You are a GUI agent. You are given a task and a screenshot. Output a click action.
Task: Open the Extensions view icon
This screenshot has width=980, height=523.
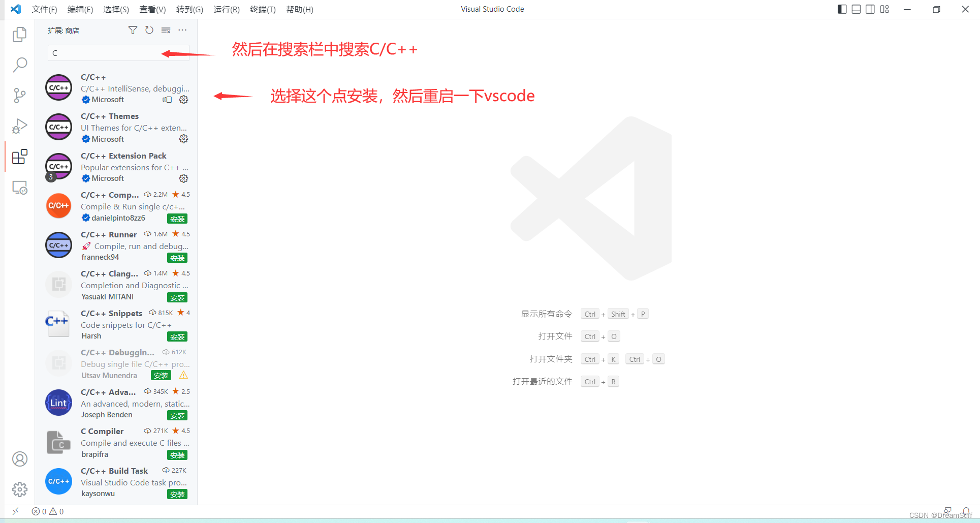[20, 157]
